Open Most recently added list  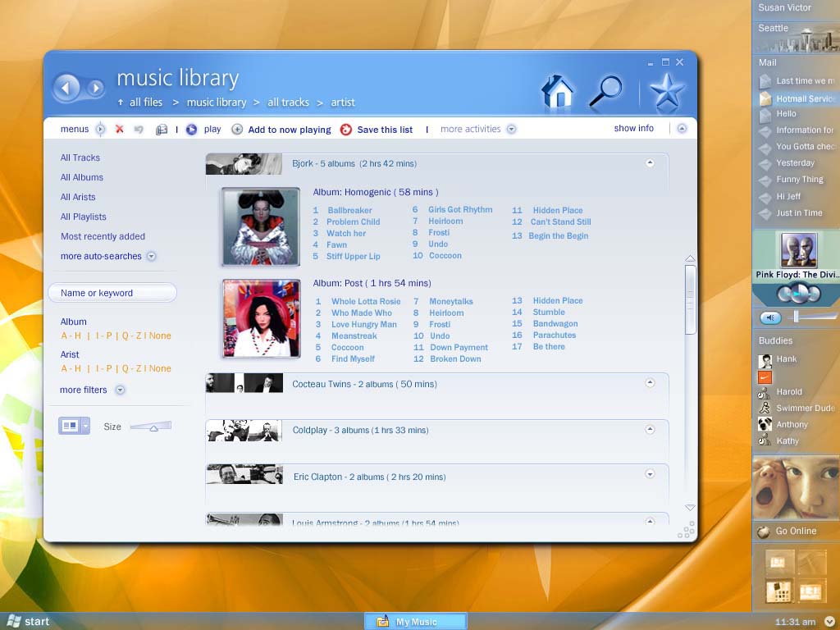[103, 236]
